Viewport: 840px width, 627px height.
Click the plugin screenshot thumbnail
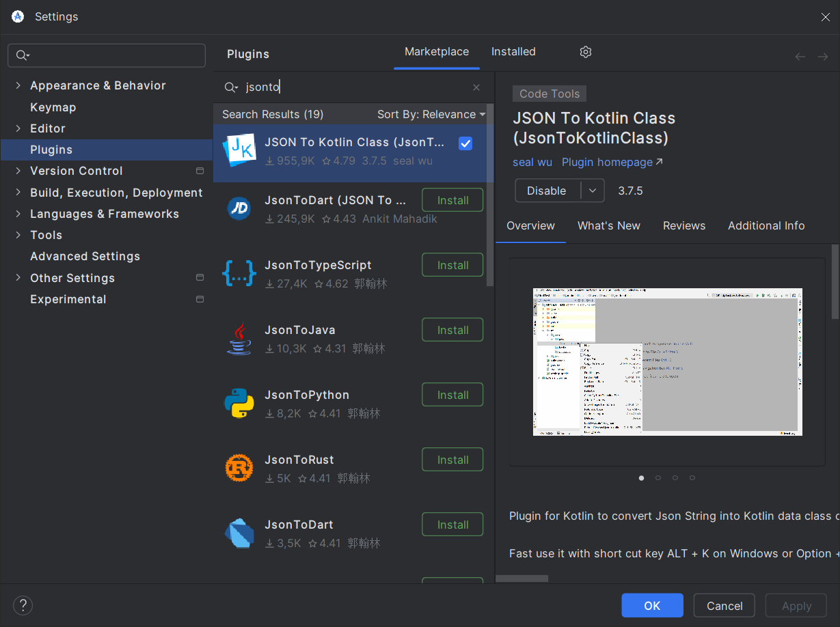pyautogui.click(x=667, y=362)
